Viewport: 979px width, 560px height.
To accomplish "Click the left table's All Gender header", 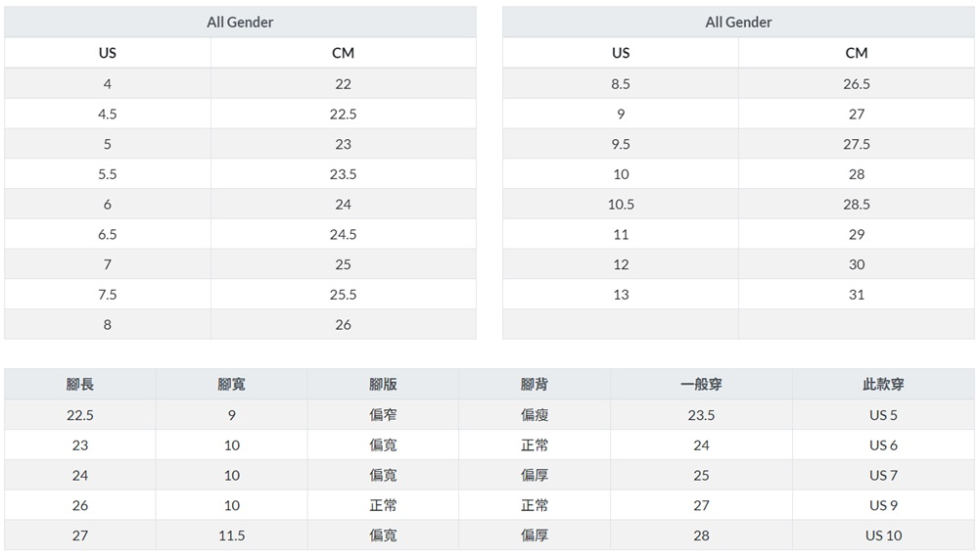I will [240, 22].
